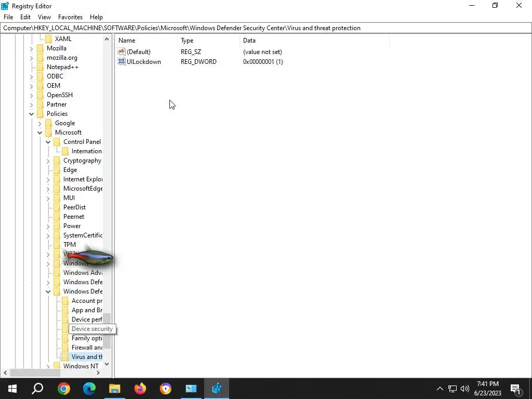
Task: Select the Virus and threat protection key
Action: 87,356
